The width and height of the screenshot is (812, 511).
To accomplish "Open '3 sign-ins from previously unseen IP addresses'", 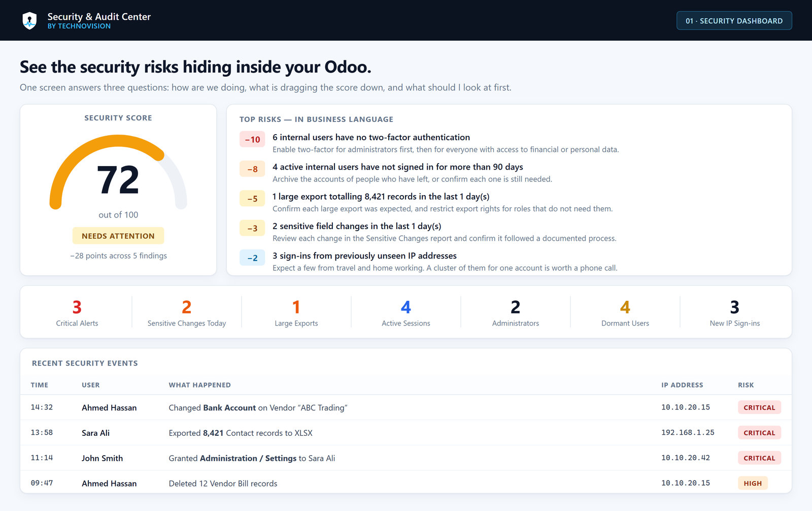I will tap(364, 255).
